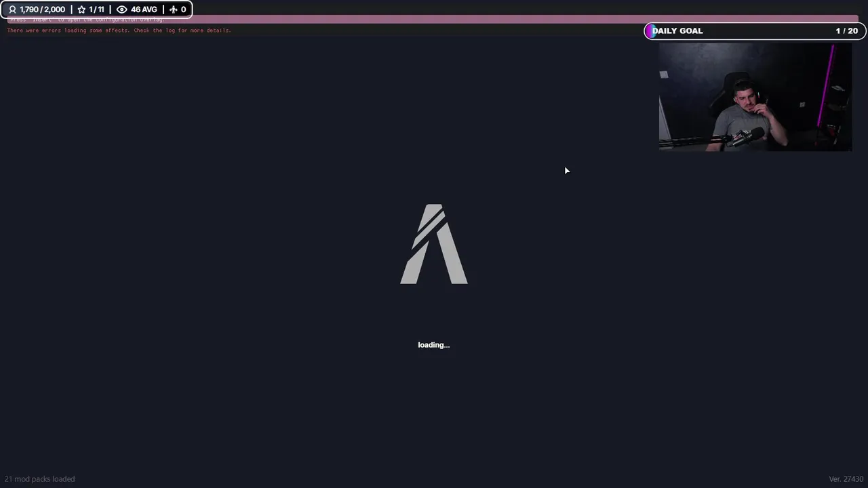Click the '1 / 11' star counter
The width and height of the screenshot is (868, 488).
[x=96, y=9]
